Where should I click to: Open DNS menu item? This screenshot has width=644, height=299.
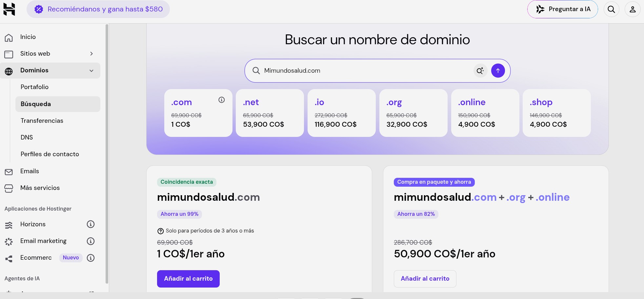point(27,137)
